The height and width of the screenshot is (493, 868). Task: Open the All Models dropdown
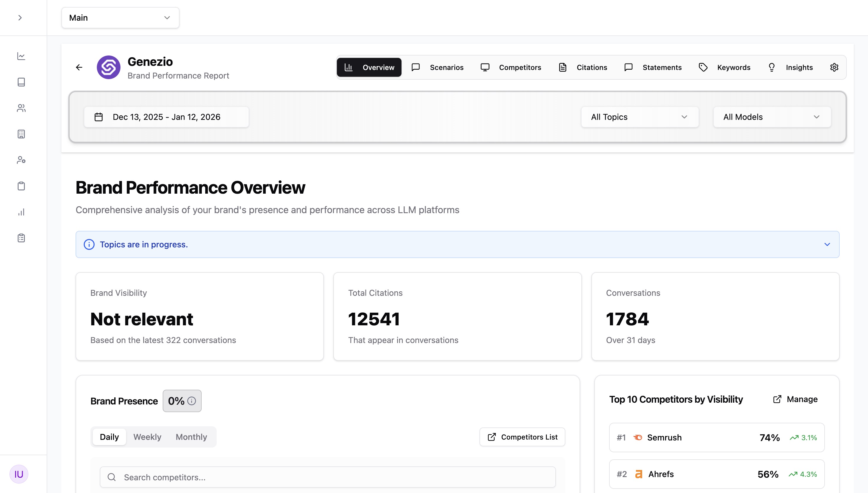pyautogui.click(x=771, y=117)
